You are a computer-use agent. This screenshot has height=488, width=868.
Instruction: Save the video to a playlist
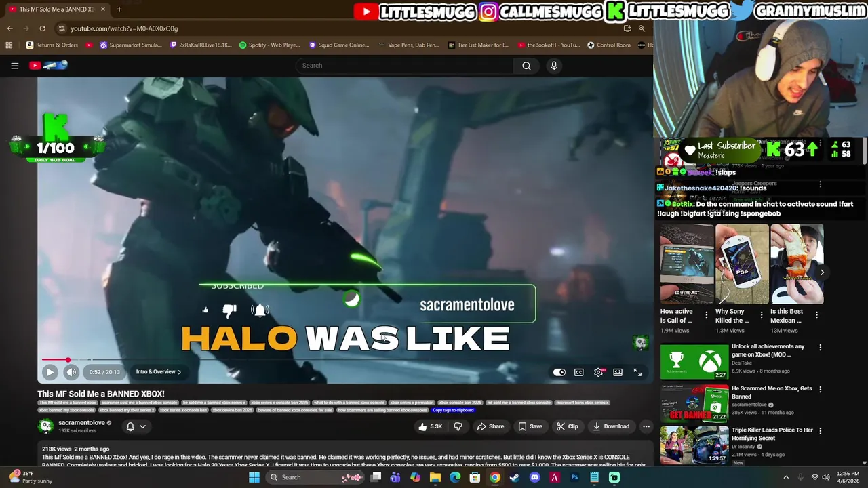530,426
